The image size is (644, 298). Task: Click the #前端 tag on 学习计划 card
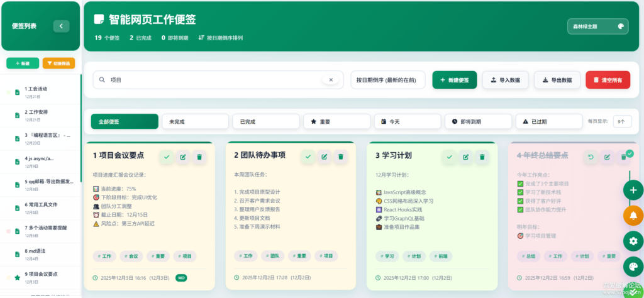[x=441, y=256]
